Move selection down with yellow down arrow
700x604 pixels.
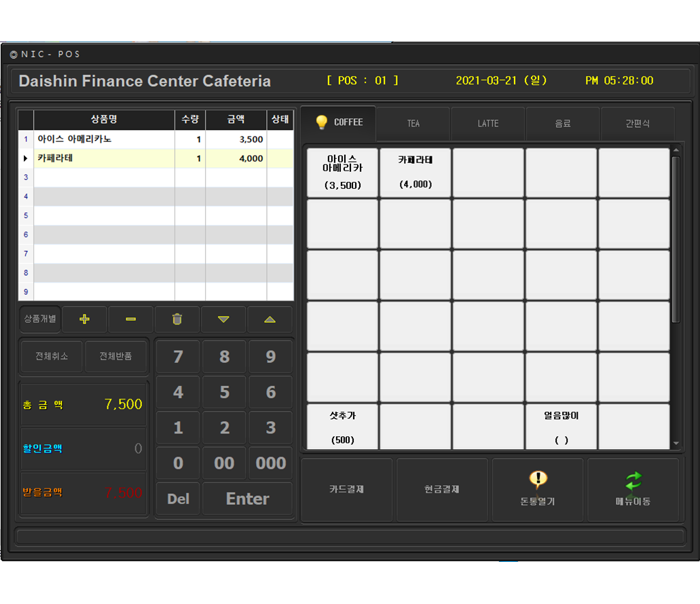tap(223, 319)
